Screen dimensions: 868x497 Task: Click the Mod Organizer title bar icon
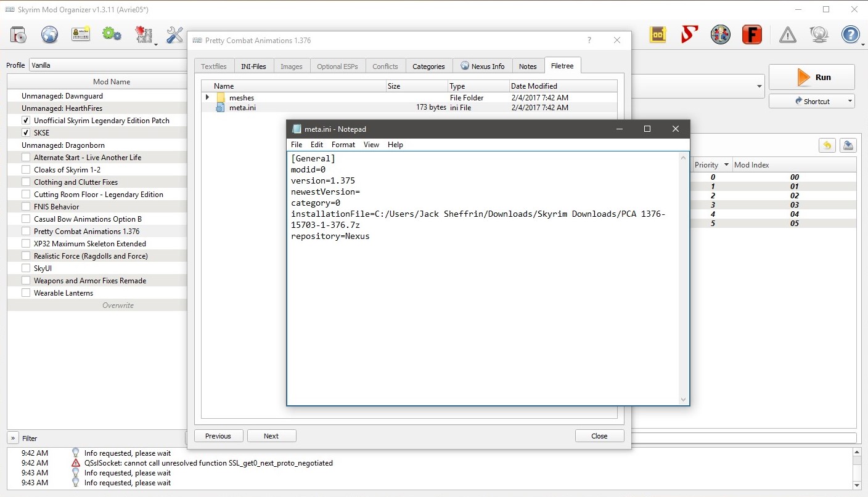(10, 10)
